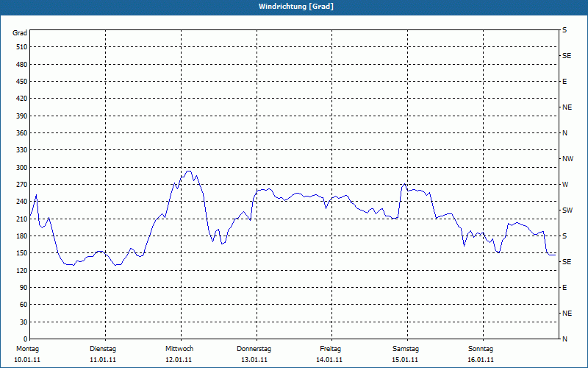This screenshot has height=368, width=588.
Task: Select the S compass label at the 180 gridline
Action: click(x=564, y=236)
